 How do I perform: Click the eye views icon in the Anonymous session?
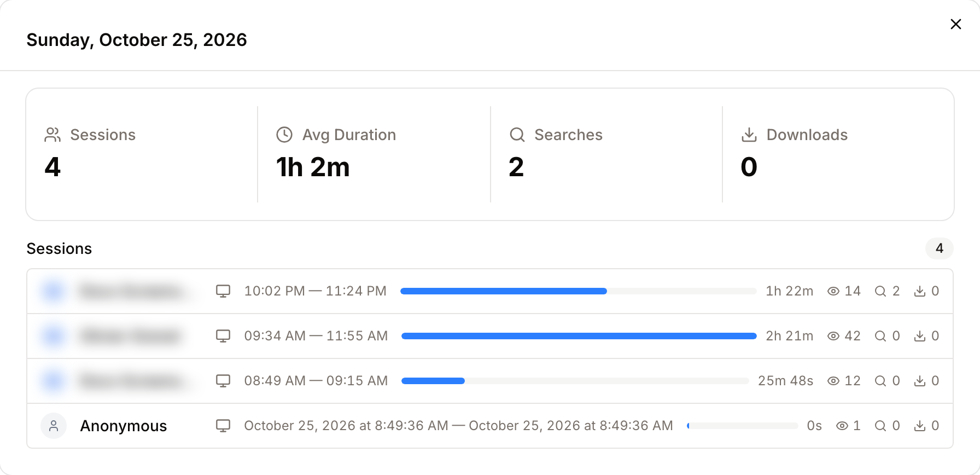tap(842, 426)
